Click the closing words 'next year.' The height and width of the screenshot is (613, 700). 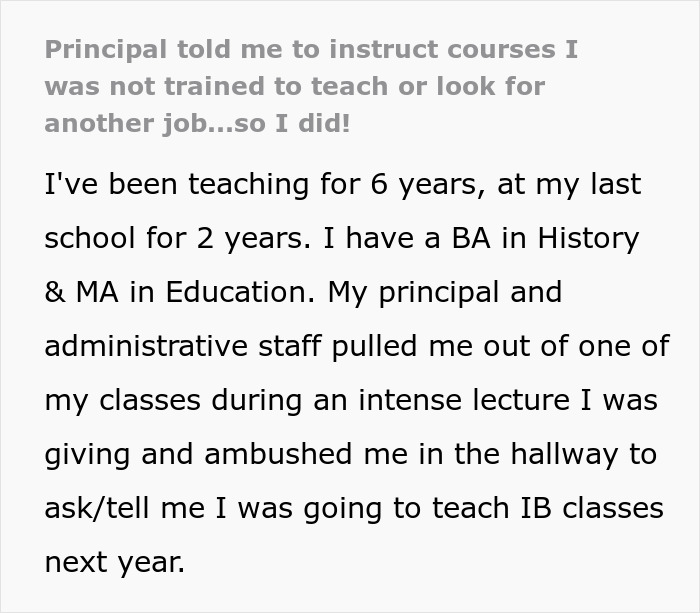pos(115,561)
